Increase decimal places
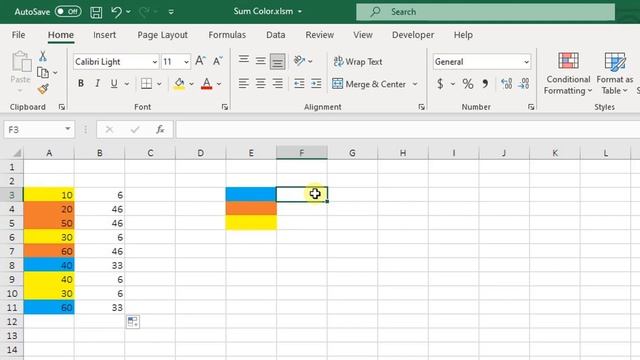 click(x=507, y=84)
